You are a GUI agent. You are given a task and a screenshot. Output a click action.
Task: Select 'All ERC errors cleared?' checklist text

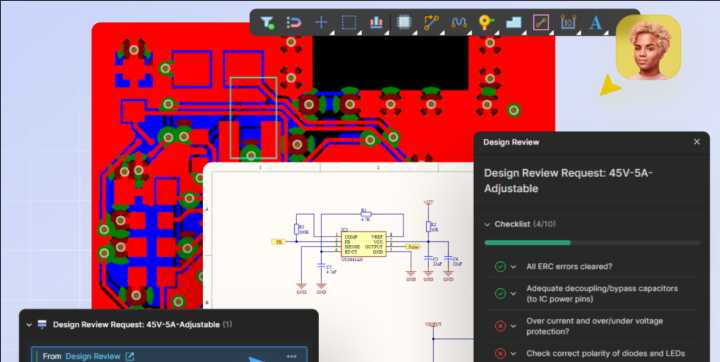pyautogui.click(x=569, y=266)
